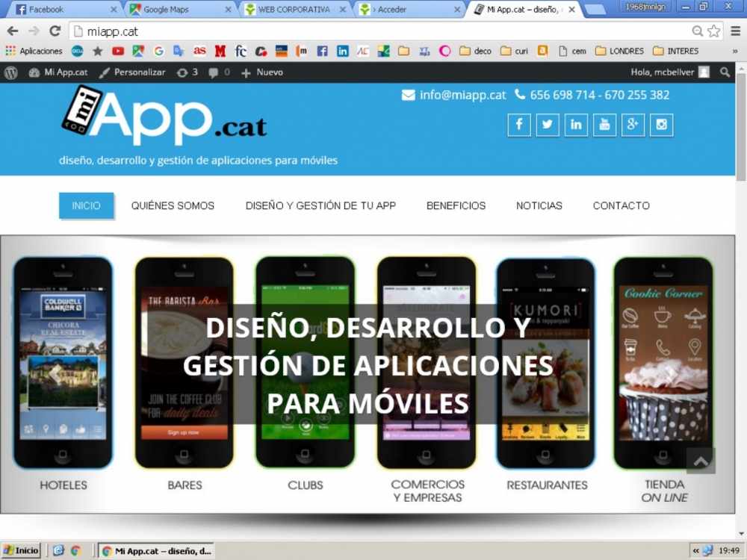Screen dimensions: 747x560
Task: Click the Google Plus social icon
Action: click(633, 125)
